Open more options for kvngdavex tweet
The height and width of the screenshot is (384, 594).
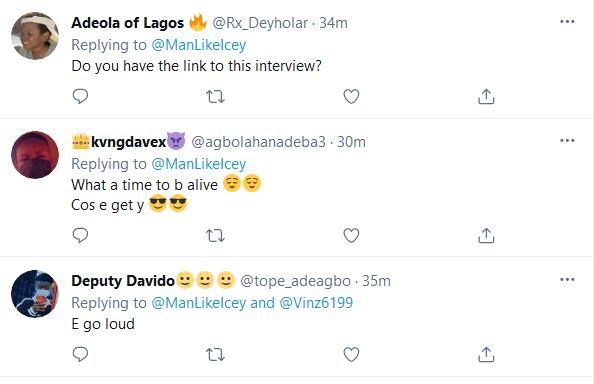tap(567, 141)
